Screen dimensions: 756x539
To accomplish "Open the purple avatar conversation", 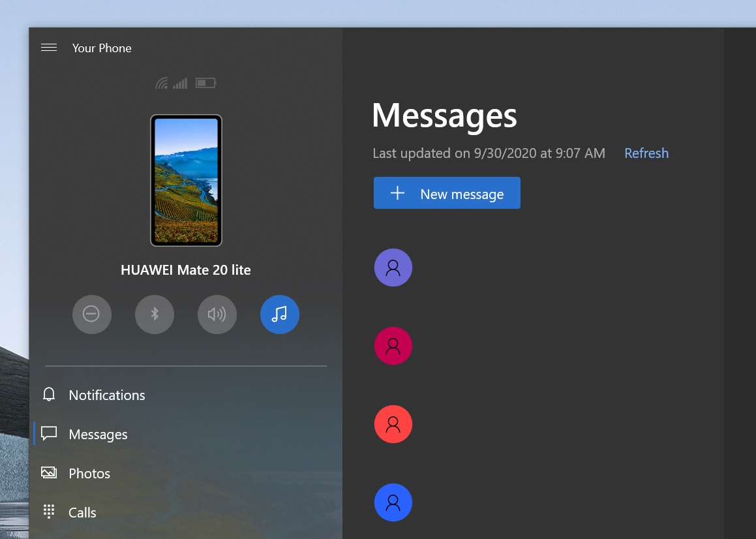I will coord(393,268).
